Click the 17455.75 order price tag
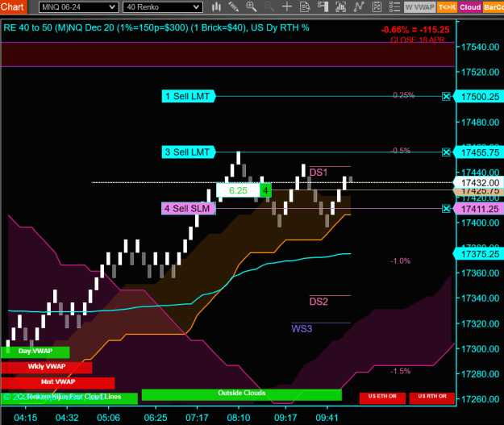 (x=479, y=152)
